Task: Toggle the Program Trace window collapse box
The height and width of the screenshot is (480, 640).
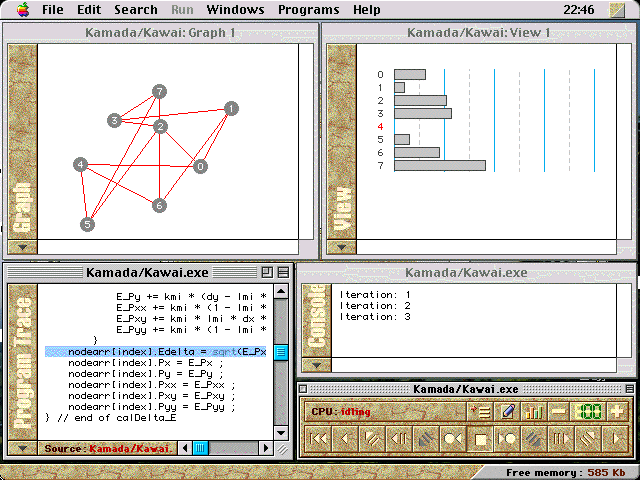Action: (282, 272)
